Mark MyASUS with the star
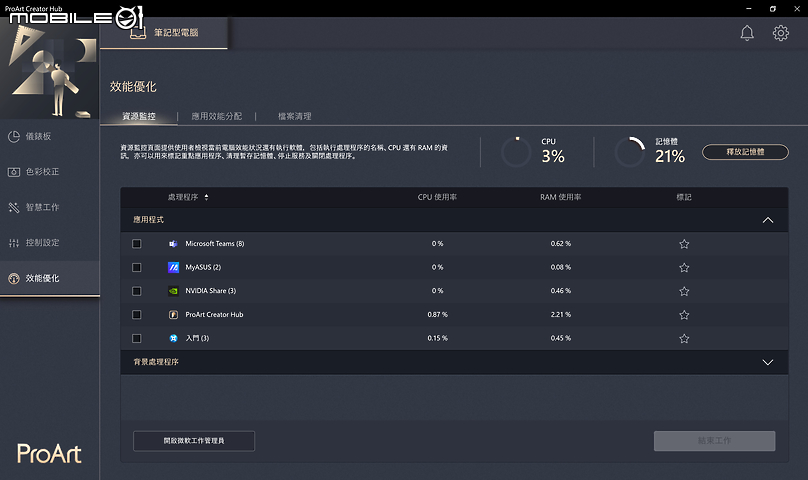This screenshot has width=808, height=480. click(684, 268)
